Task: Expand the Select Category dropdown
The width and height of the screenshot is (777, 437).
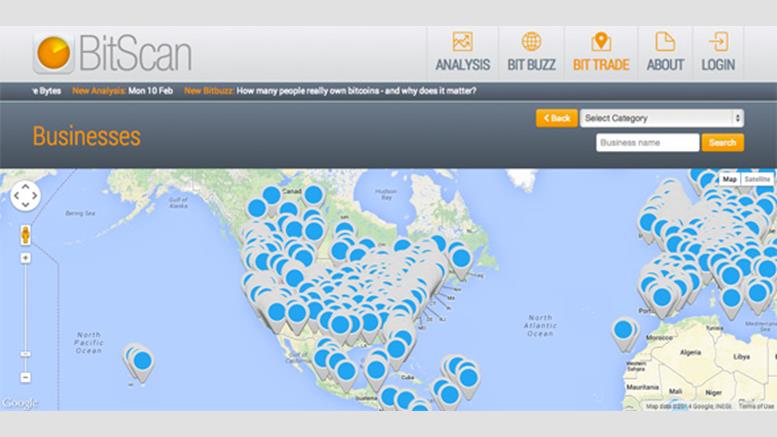Action: [x=662, y=118]
